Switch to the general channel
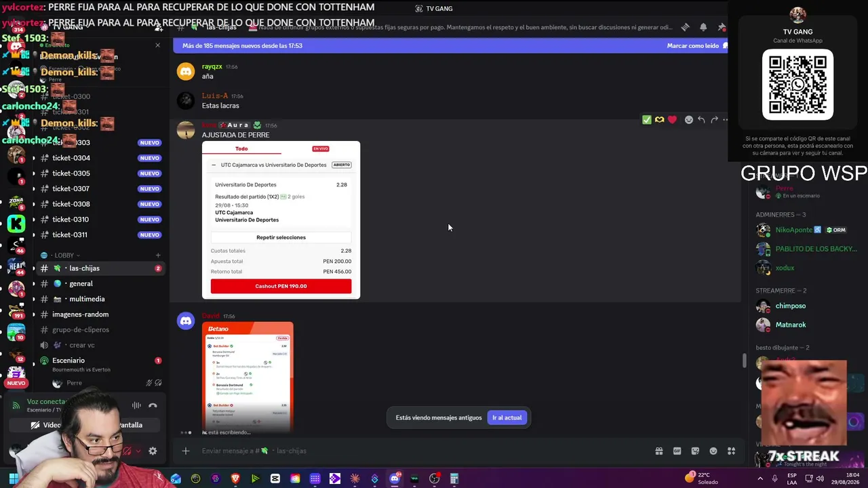The width and height of the screenshot is (868, 488). 100,283
